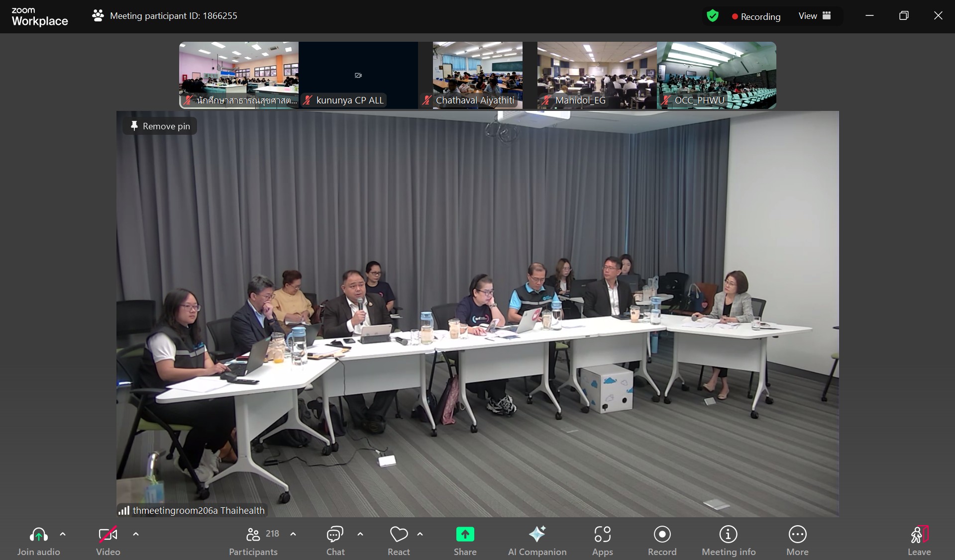Select the Mahidol_EG video thumbnail
Image resolution: width=955 pixels, height=560 pixels.
tap(597, 75)
